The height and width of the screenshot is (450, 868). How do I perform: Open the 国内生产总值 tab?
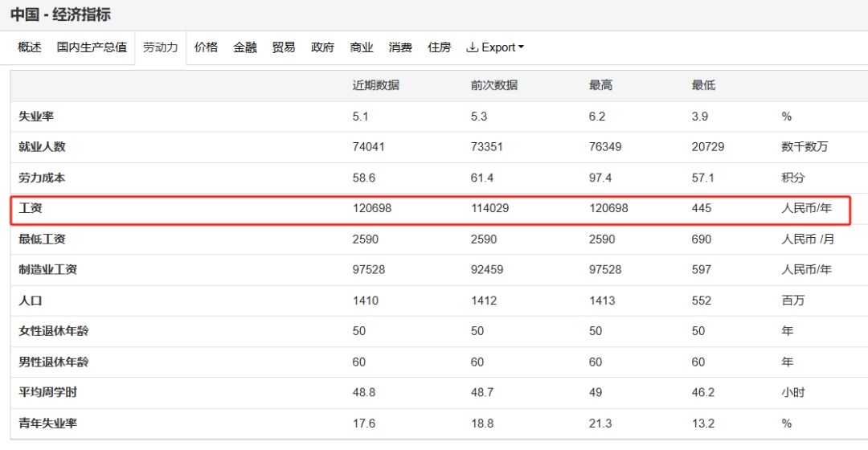click(x=92, y=47)
